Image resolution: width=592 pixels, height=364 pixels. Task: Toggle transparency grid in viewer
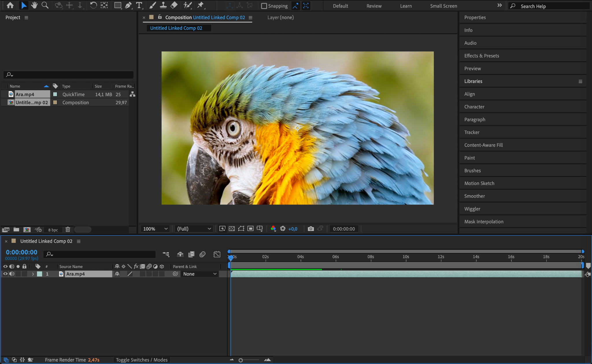(232, 229)
